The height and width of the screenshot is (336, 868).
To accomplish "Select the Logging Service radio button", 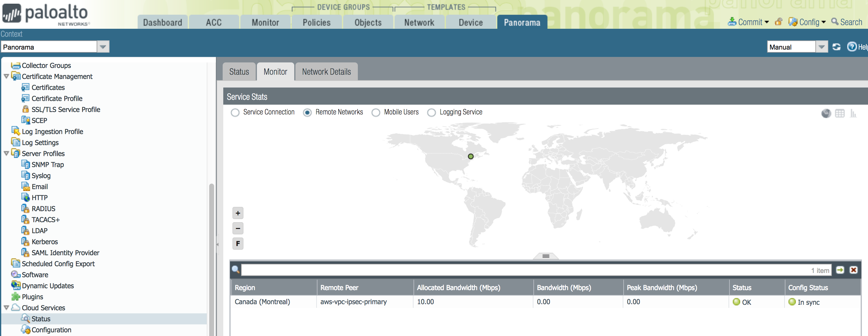I will (x=431, y=113).
